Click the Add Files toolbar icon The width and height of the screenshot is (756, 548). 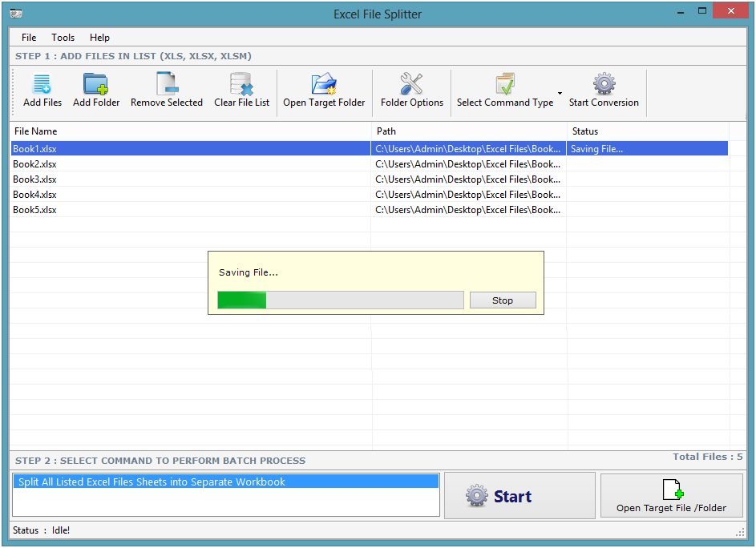click(42, 83)
